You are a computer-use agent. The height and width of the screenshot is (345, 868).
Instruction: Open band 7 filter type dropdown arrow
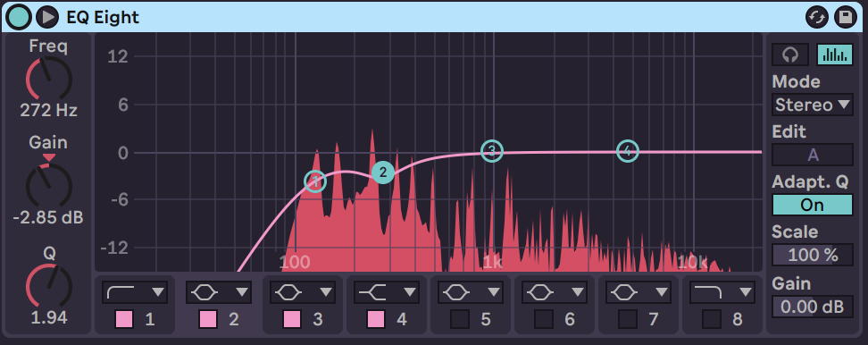pos(662,292)
